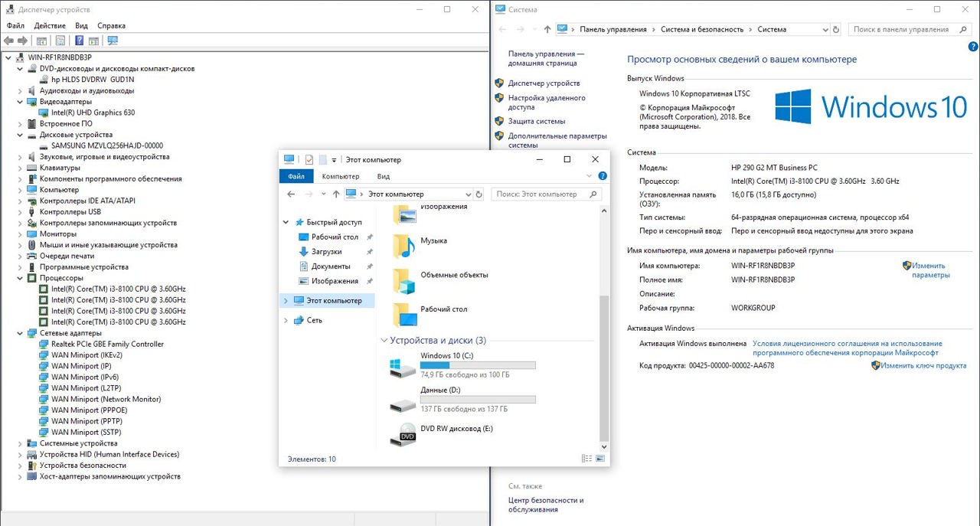Select Realtek PCIe GBE Family Controller
This screenshot has width=980, height=526.
[107, 344]
